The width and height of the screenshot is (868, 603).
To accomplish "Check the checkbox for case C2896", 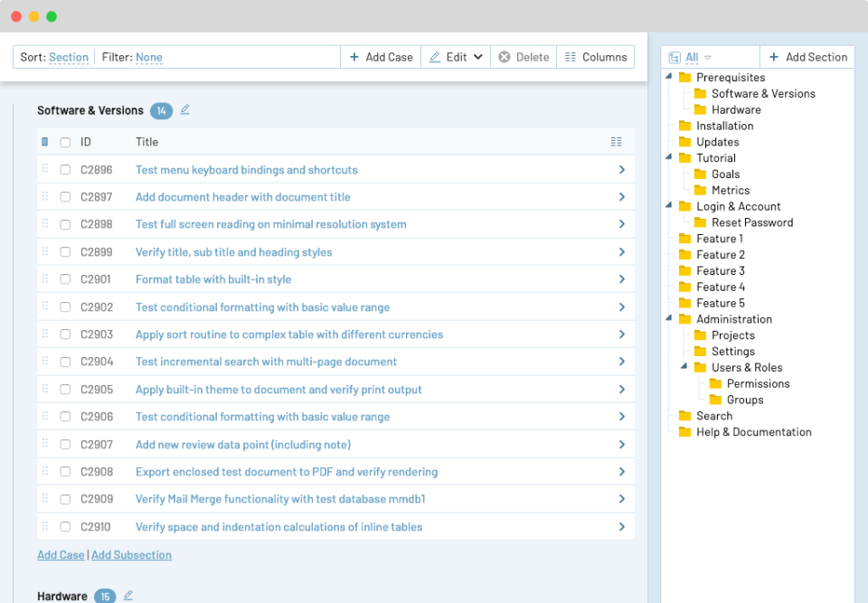I will click(65, 169).
